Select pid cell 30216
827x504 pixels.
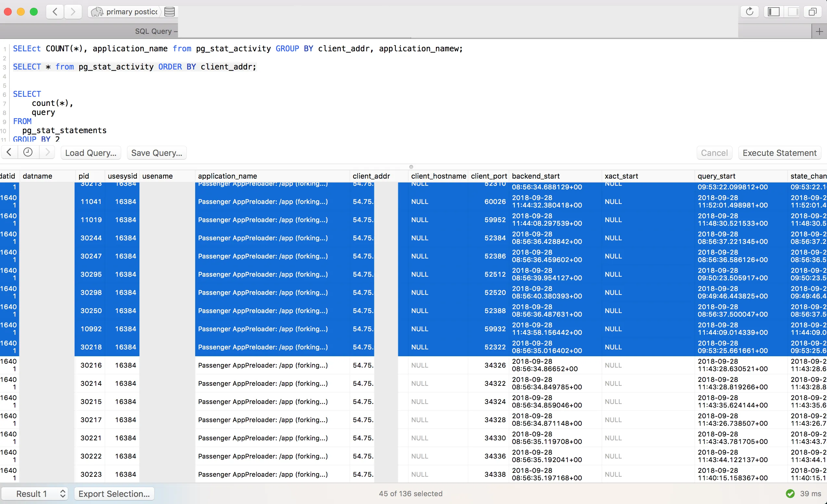point(91,365)
